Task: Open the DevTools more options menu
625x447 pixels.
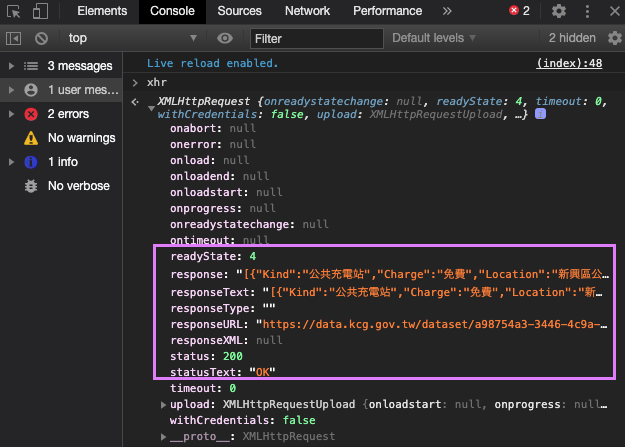Action: [585, 12]
